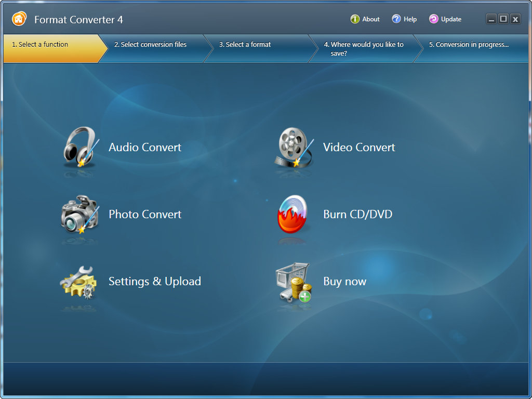
Task: Open the Help text link
Action: coord(410,19)
